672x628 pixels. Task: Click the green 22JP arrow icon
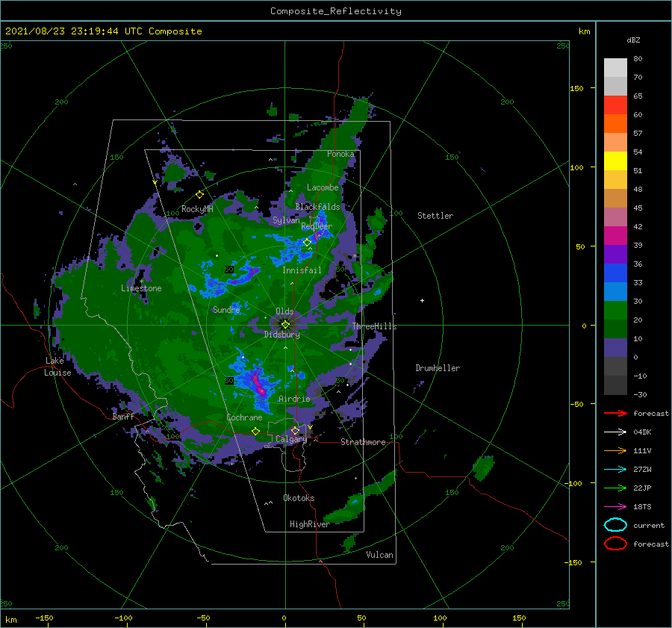[615, 488]
